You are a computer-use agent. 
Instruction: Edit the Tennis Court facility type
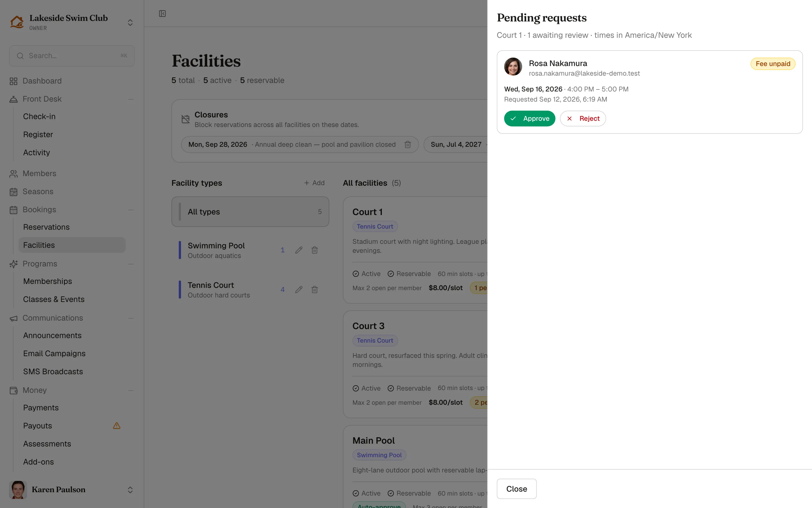click(x=299, y=290)
